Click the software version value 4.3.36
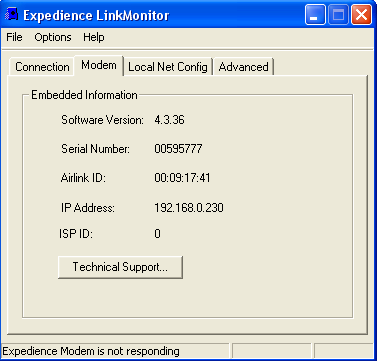The image size is (377, 361). pyautogui.click(x=169, y=120)
